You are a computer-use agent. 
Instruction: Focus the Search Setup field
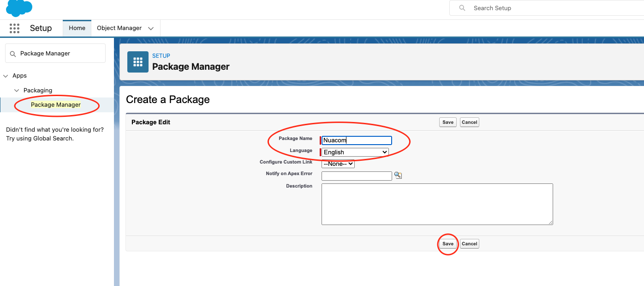point(547,8)
